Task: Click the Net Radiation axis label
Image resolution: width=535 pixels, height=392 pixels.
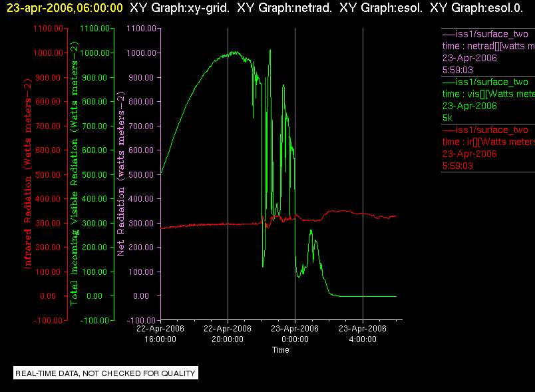Action: click(121, 174)
